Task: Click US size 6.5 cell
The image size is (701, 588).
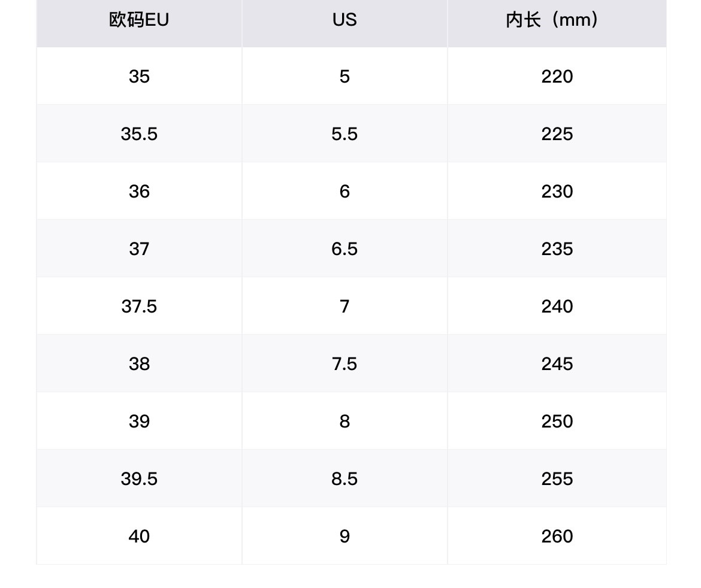Action: [x=345, y=248]
